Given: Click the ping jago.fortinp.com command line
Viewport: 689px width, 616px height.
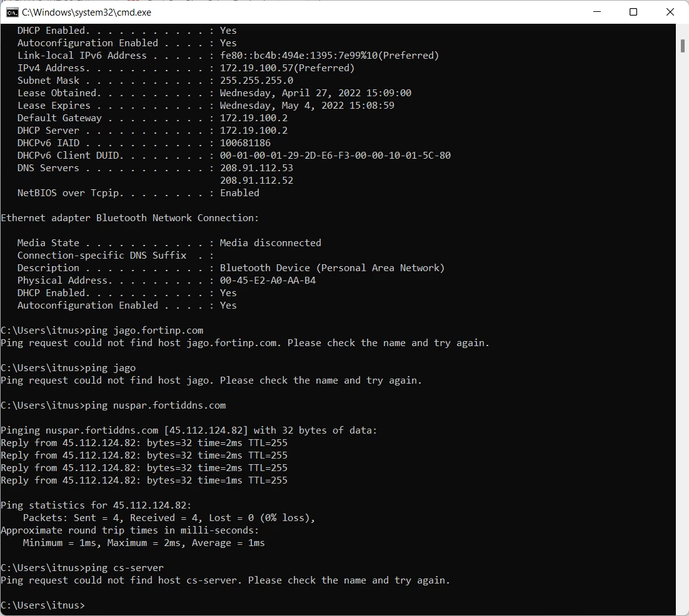Looking at the screenshot, I should pos(102,330).
